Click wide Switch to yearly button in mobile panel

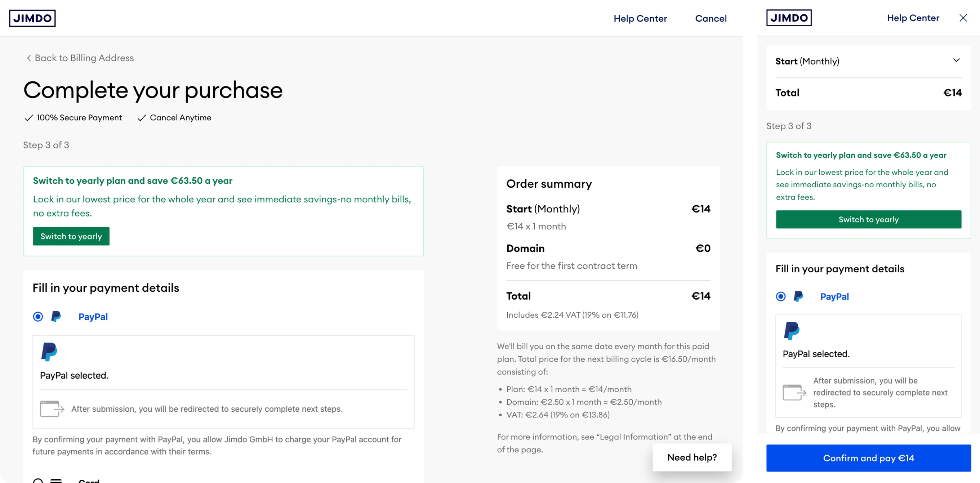click(x=869, y=219)
